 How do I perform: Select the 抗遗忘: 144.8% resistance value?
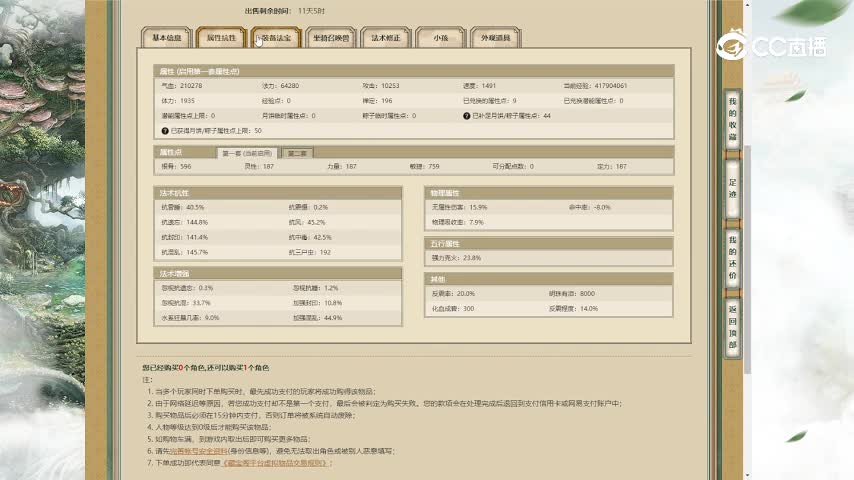[x=185, y=222]
